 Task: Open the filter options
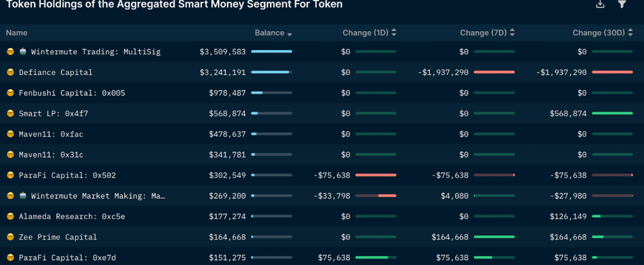(622, 5)
